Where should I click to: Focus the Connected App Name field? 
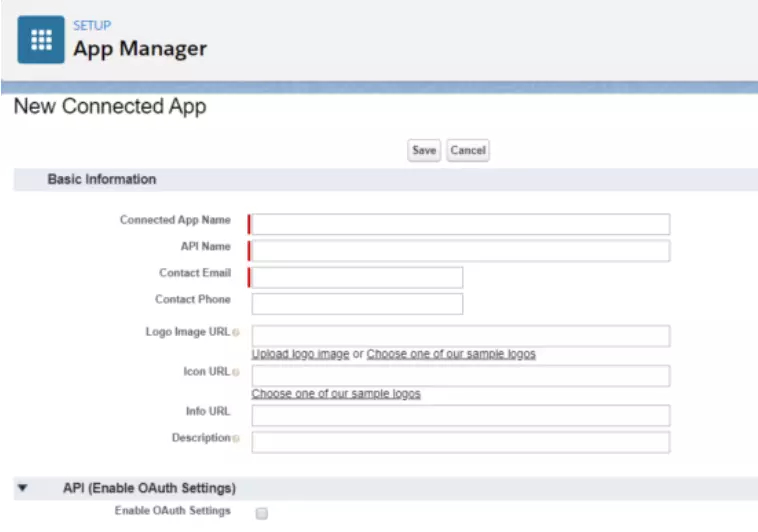tap(460, 224)
